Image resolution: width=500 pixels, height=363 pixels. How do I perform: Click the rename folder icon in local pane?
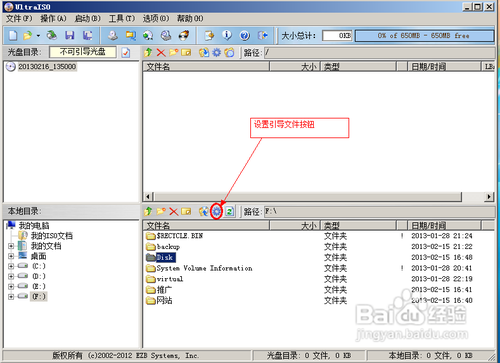[186, 211]
